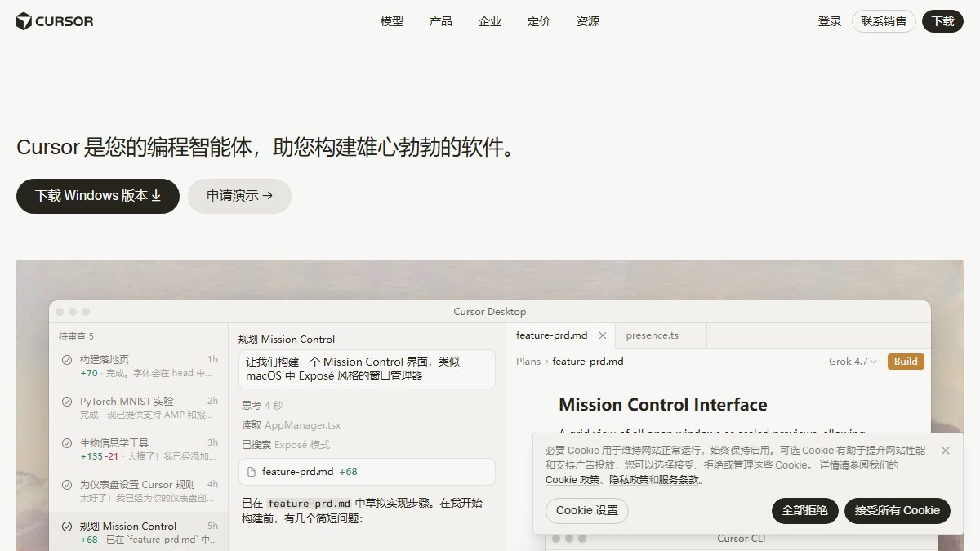Click the Build button
Screen dimensions: 980x551
pyautogui.click(x=906, y=362)
